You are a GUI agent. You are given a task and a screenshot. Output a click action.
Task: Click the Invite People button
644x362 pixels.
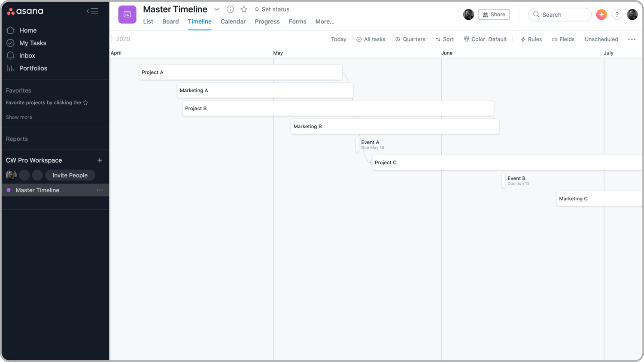[70, 175]
